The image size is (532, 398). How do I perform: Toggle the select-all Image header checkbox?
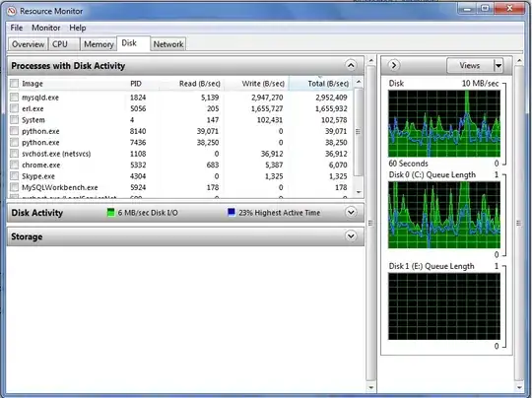[x=14, y=84]
